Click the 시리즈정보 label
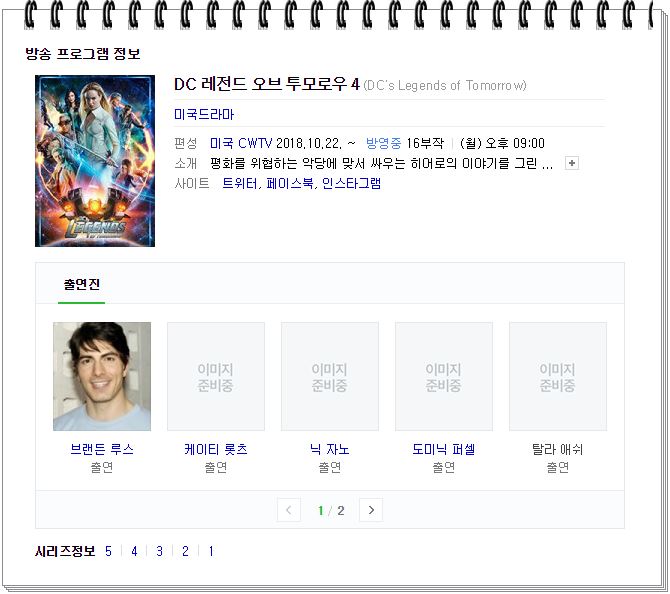670x594 pixels. 65,551
